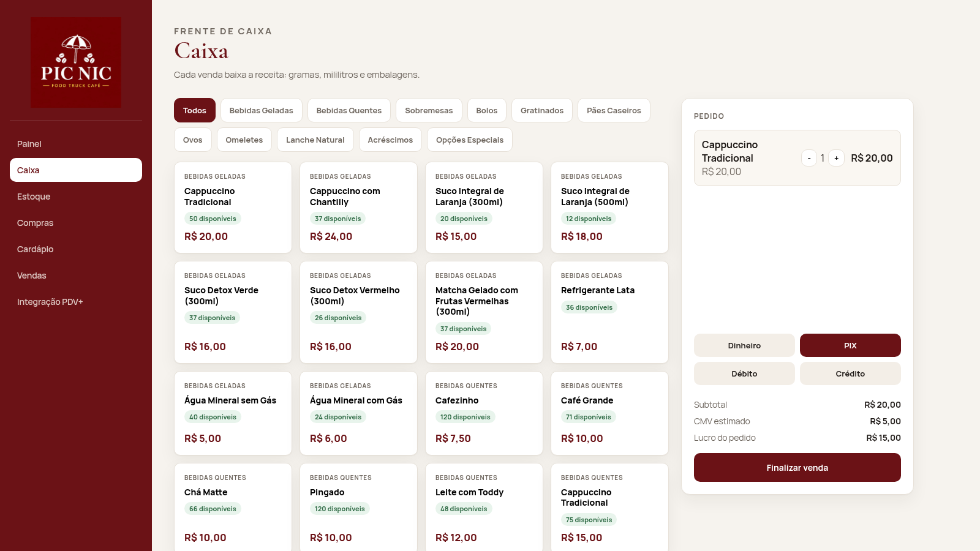Filter by Opções Especiais category
The width and height of the screenshot is (980, 551).
470,140
